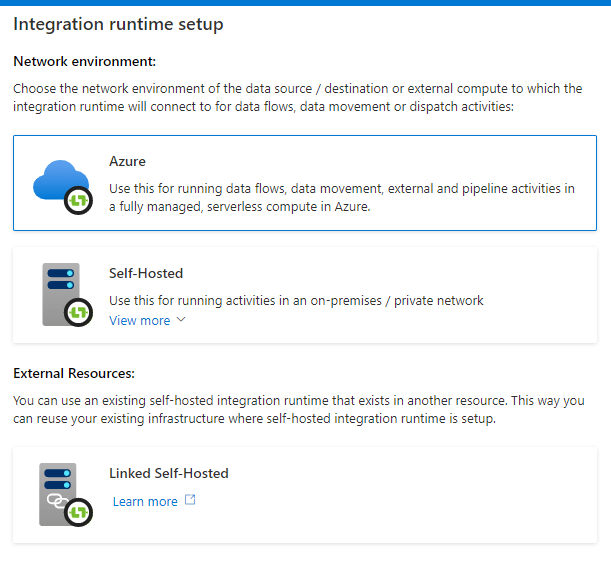Screen dimensions: 611x564
Task: Click the Azure card title
Action: coord(127,161)
